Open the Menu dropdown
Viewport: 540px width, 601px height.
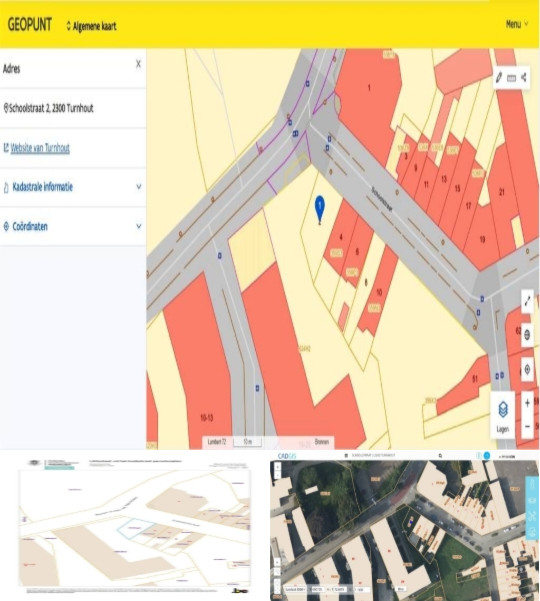(517, 24)
